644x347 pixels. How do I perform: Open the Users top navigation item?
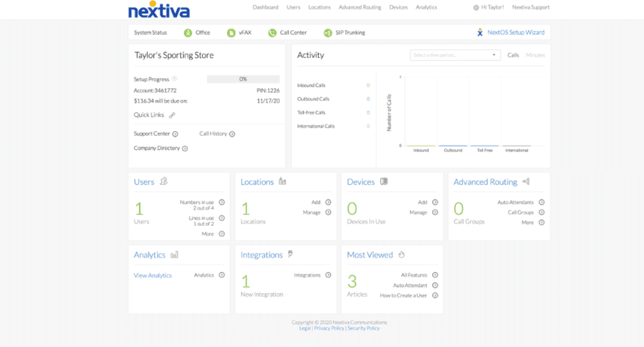coord(293,8)
